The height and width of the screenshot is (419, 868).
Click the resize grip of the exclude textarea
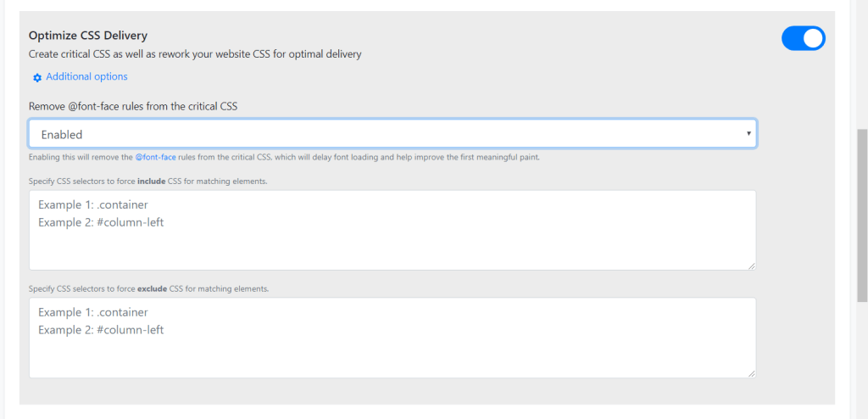[752, 374]
